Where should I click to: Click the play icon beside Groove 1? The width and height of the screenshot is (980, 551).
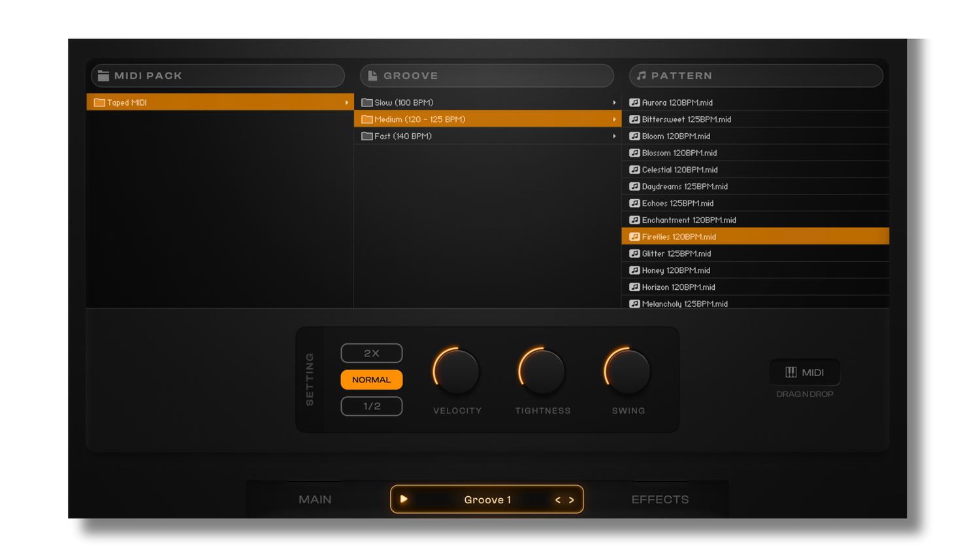(x=404, y=499)
